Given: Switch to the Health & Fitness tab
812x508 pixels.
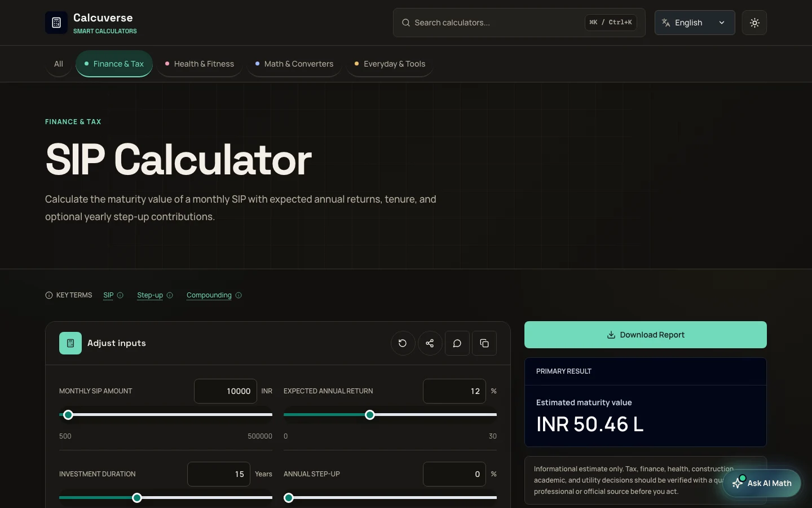Looking at the screenshot, I should tap(200, 64).
